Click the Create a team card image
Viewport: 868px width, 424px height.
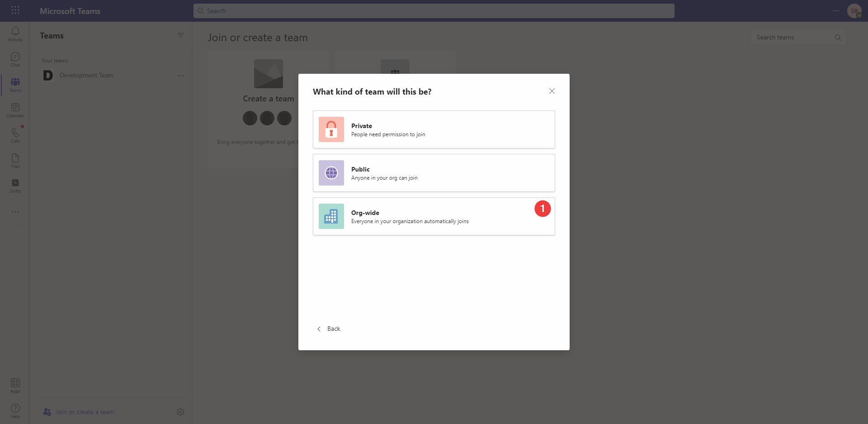tap(269, 74)
